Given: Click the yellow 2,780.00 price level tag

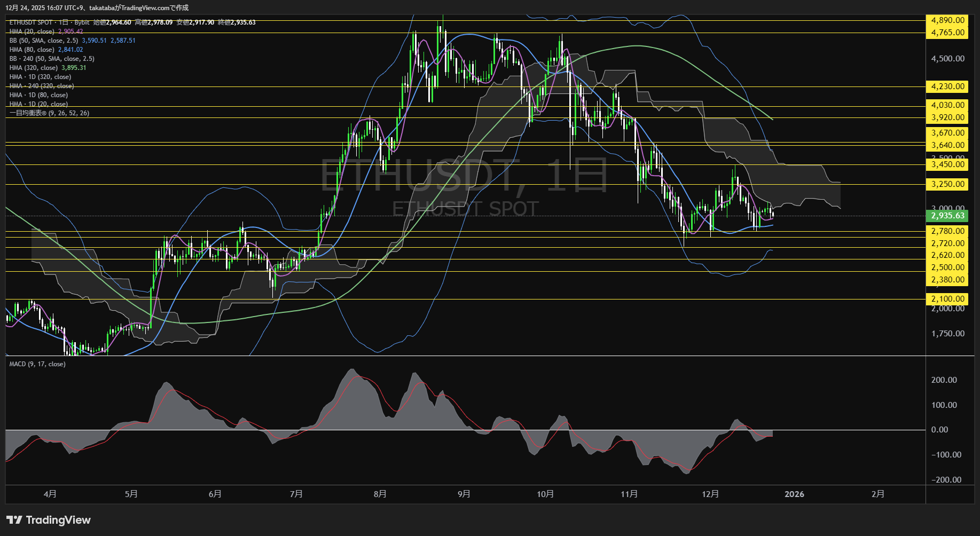Looking at the screenshot, I should tap(947, 231).
